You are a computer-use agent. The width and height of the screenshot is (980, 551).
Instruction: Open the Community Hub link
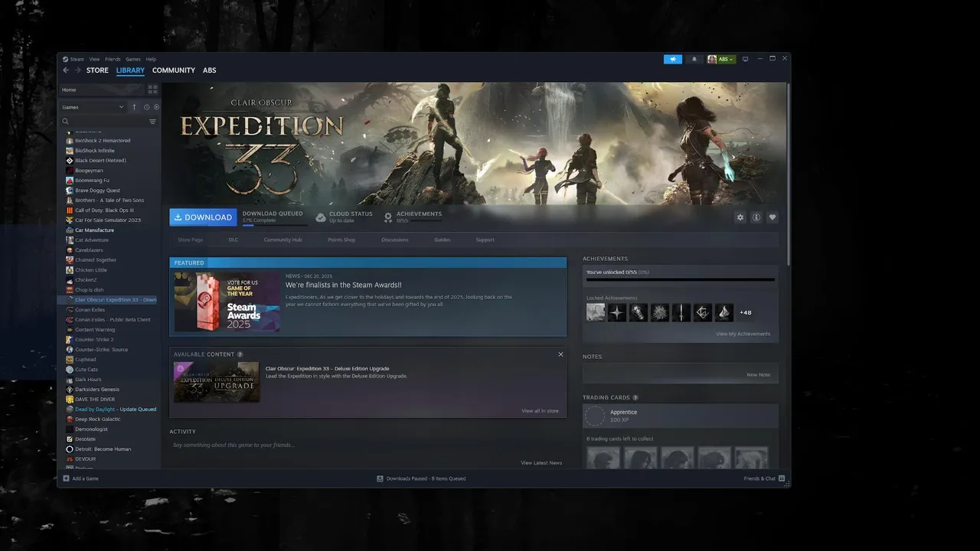click(x=283, y=240)
